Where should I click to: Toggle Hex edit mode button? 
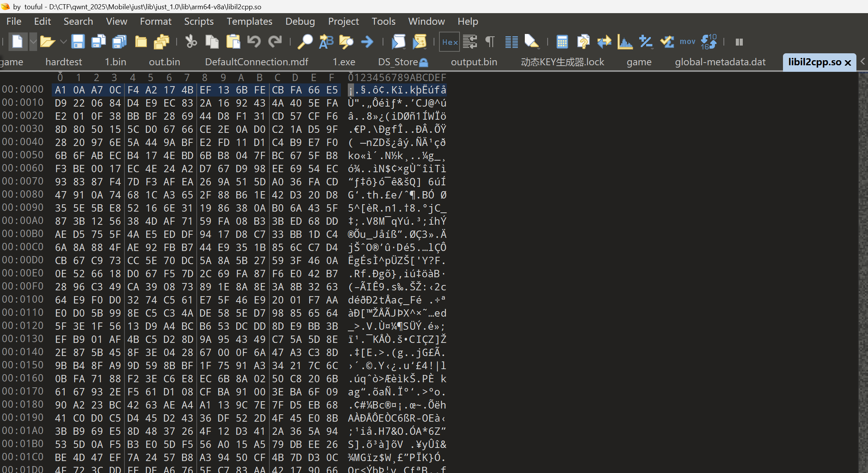point(449,42)
